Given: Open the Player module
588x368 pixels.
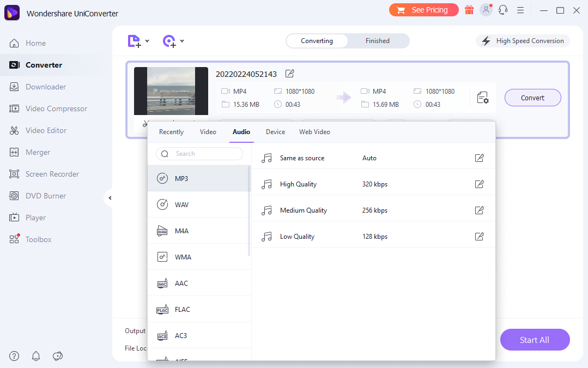Looking at the screenshot, I should 27,217.
